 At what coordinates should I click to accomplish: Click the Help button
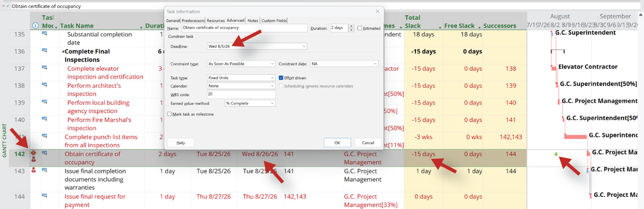point(181,142)
